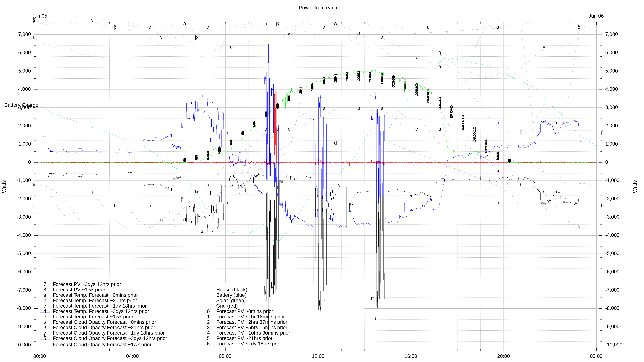Click right axis tick label '-5,000'
This screenshot has height=362, width=644.
point(612,254)
